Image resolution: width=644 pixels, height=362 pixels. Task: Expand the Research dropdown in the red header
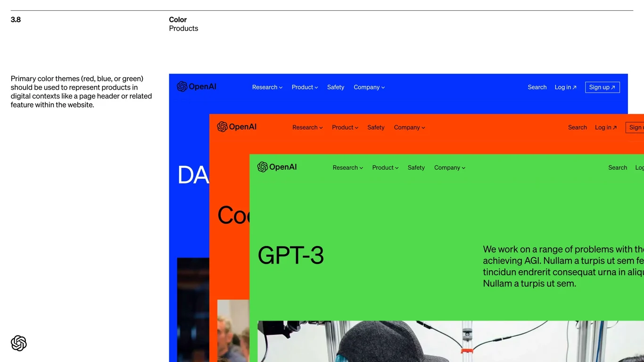pos(307,127)
